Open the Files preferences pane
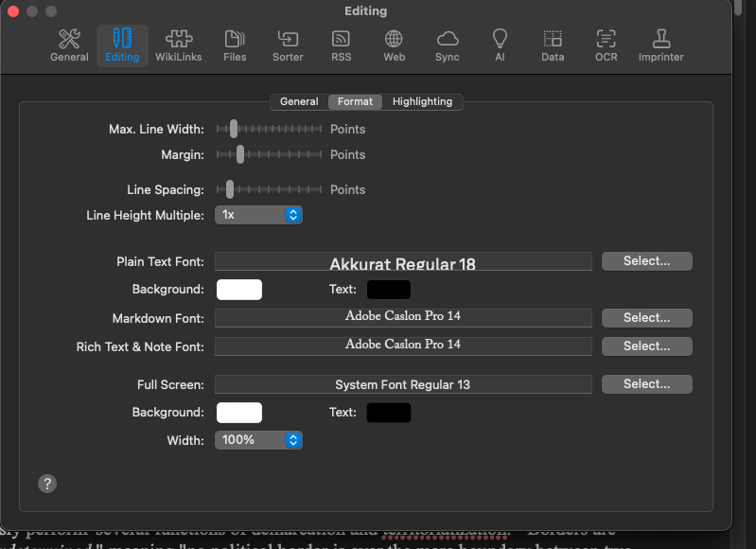 pos(235,44)
